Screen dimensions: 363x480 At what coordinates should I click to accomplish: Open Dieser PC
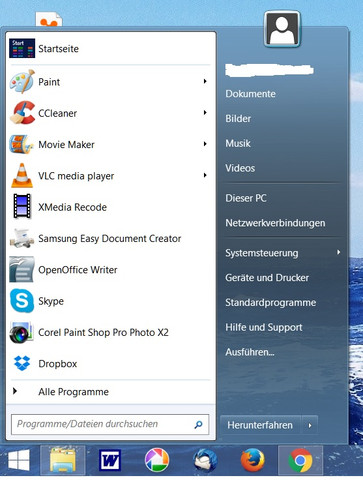[x=246, y=198]
